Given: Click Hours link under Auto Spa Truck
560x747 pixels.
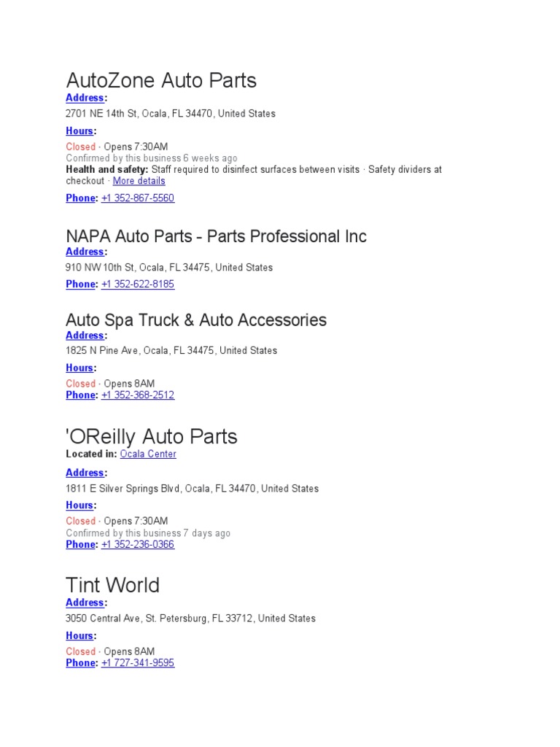Looking at the screenshot, I should click(x=79, y=368).
